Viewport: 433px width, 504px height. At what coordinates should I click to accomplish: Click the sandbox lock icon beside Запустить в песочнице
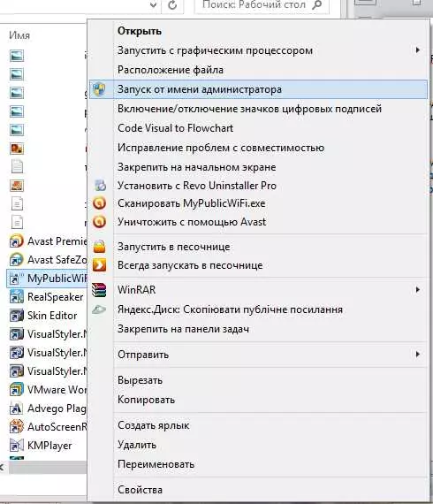100,247
